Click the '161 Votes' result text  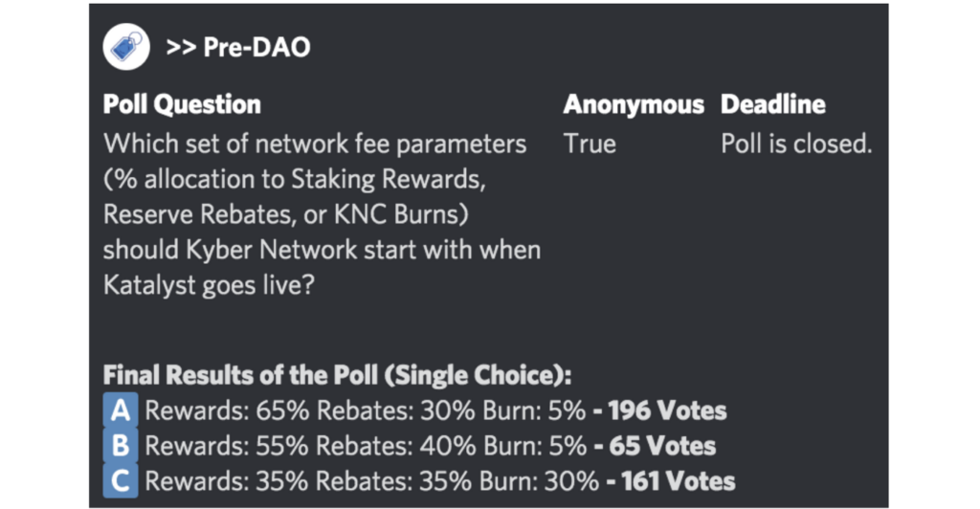(679, 481)
